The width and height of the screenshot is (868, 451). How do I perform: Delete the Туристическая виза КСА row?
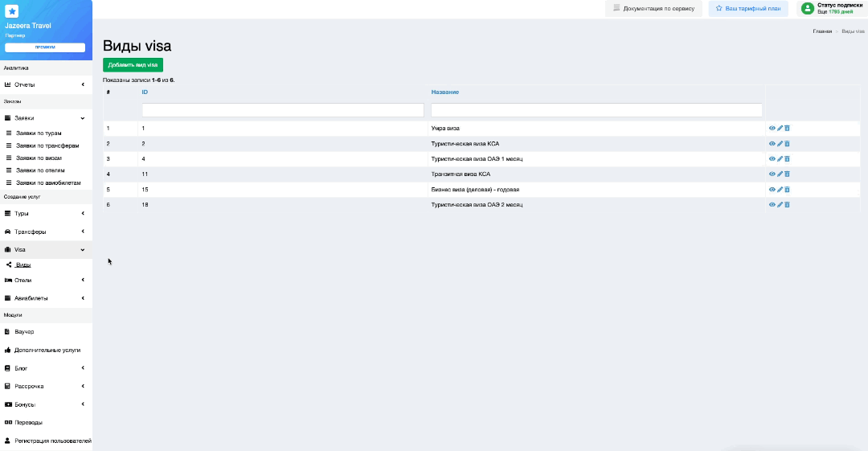[788, 144]
